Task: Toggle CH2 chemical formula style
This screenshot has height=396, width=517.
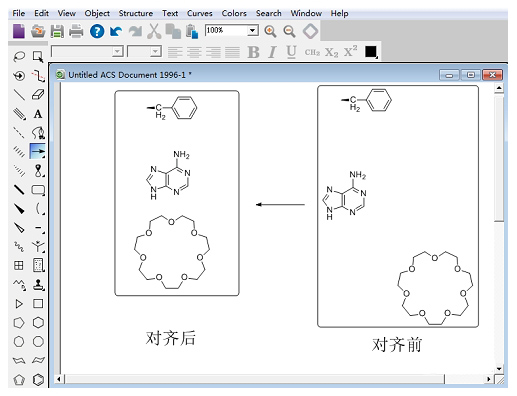Action: pyautogui.click(x=312, y=52)
